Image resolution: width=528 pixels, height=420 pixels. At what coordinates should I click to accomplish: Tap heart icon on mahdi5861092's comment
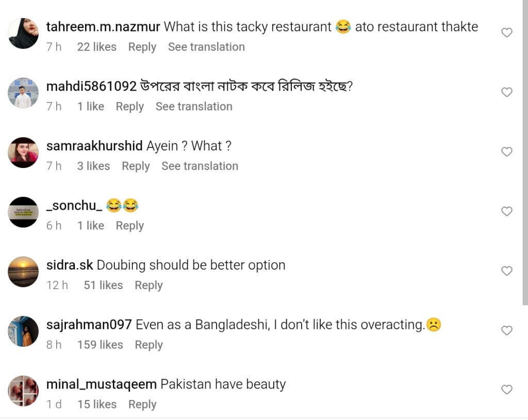[507, 92]
